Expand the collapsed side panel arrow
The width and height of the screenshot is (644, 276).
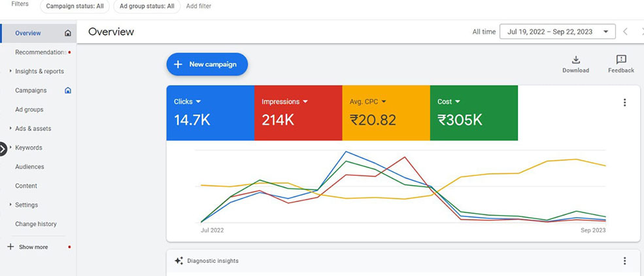3,148
